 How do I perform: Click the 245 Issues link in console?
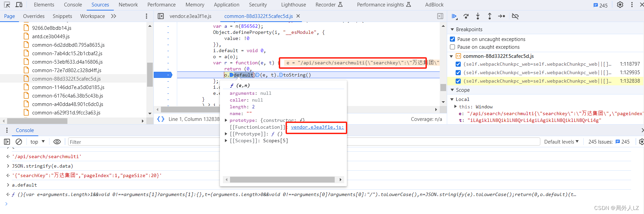click(609, 142)
